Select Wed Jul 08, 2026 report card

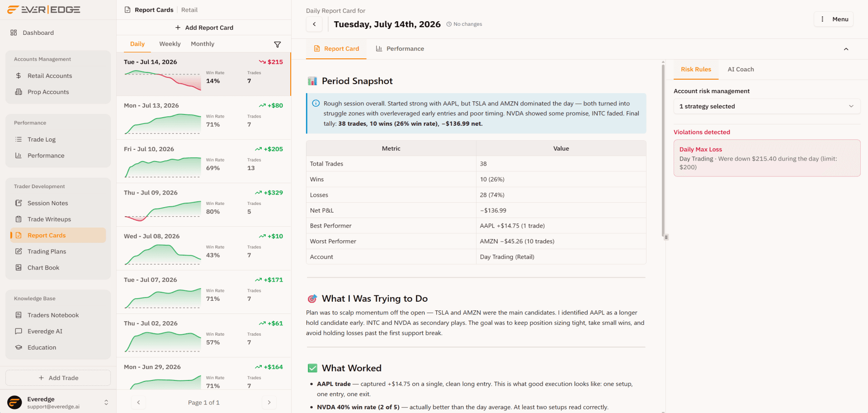point(203,249)
